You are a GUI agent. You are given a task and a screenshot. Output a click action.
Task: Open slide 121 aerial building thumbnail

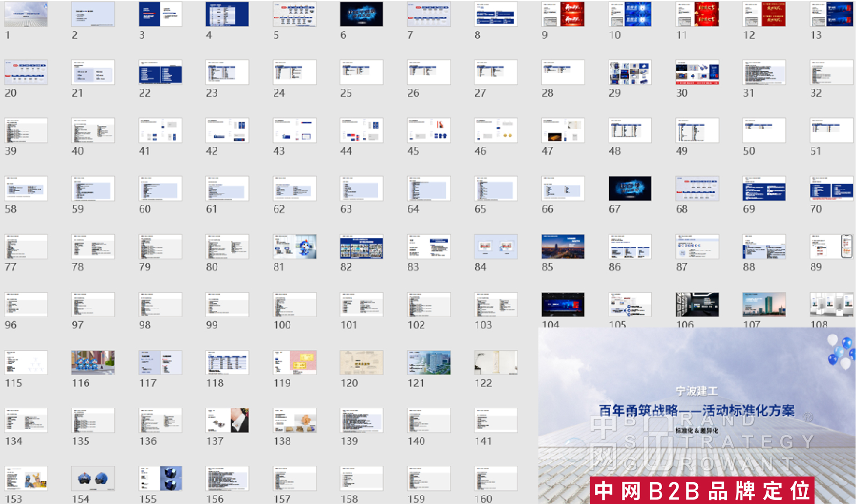pyautogui.click(x=428, y=362)
